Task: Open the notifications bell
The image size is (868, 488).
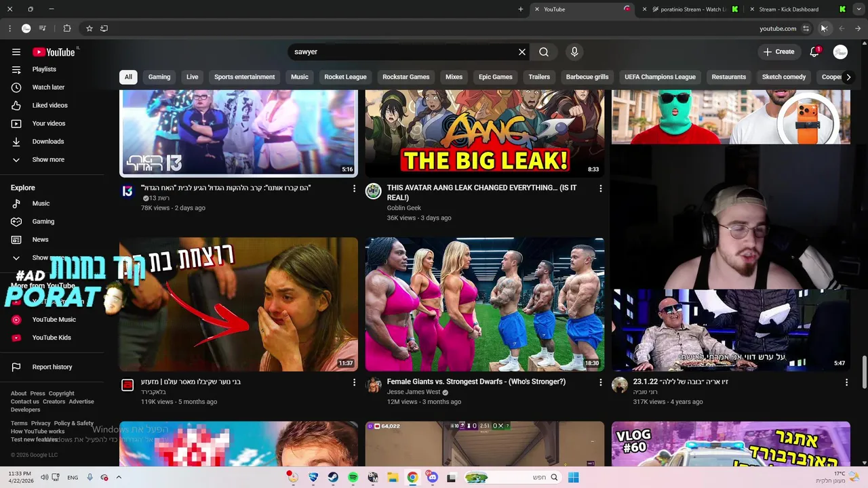Action: [814, 52]
